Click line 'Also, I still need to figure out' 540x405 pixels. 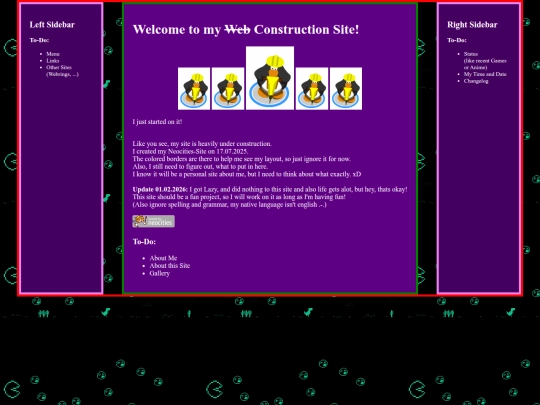tap(200, 166)
